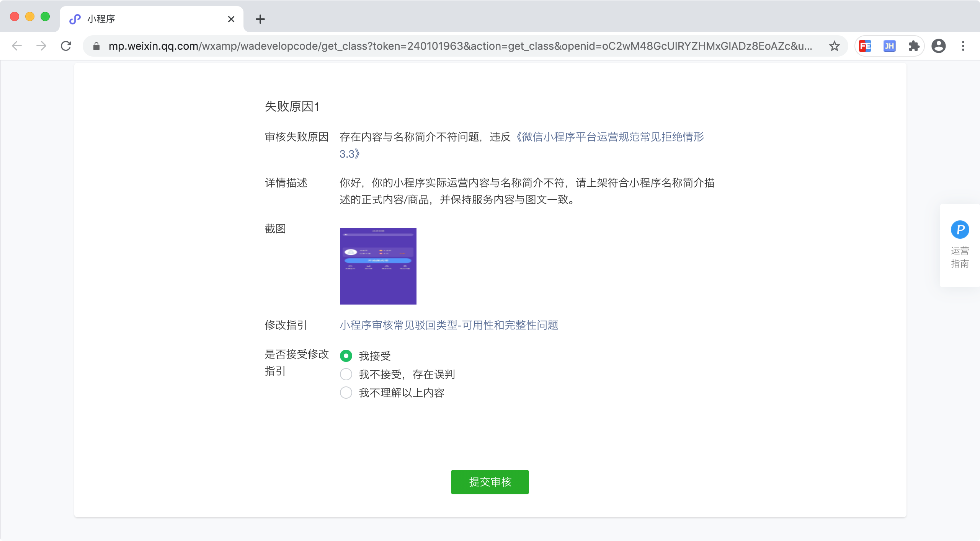Enlarge the purple screenshot thumbnail

point(378,266)
